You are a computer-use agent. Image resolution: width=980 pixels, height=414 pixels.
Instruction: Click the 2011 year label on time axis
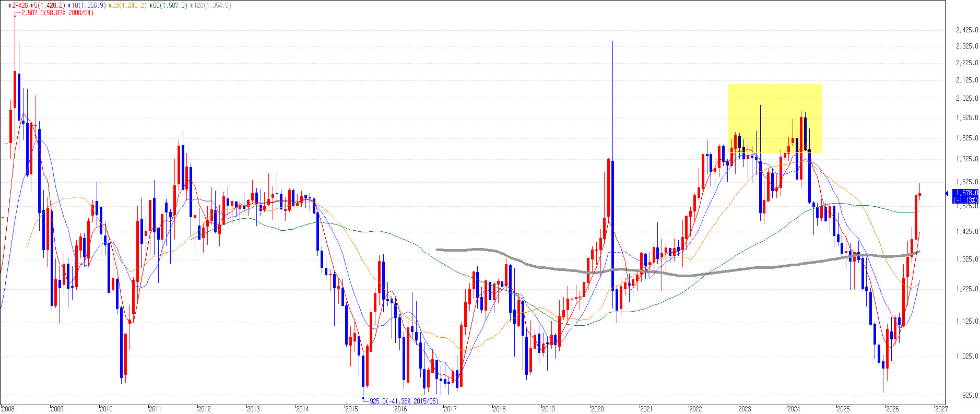click(155, 409)
